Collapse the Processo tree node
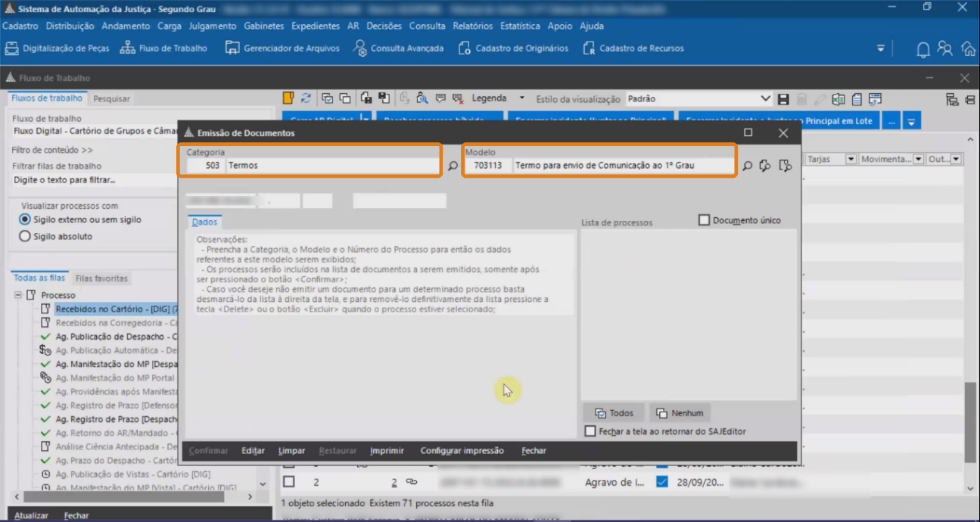 click(x=18, y=295)
